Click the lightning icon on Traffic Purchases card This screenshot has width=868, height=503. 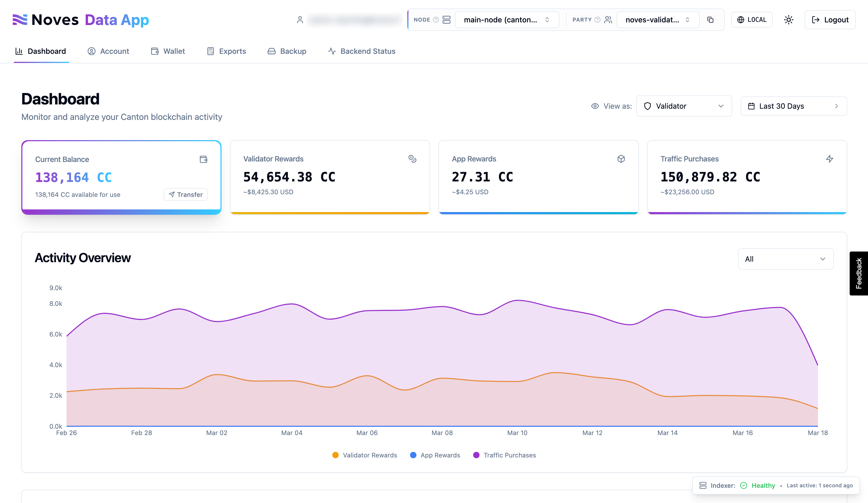click(829, 159)
